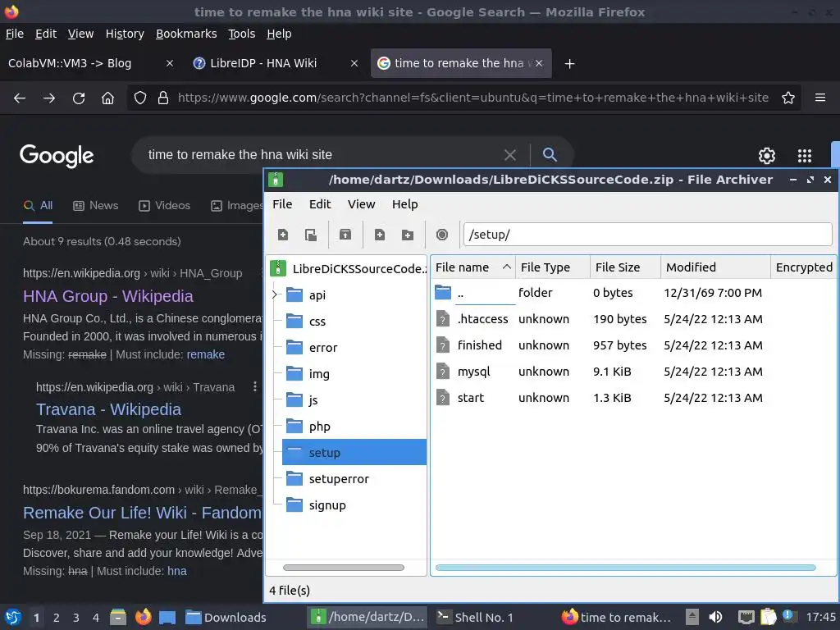Select the php folder in tree
Image resolution: width=840 pixels, height=630 pixels.
[319, 427]
